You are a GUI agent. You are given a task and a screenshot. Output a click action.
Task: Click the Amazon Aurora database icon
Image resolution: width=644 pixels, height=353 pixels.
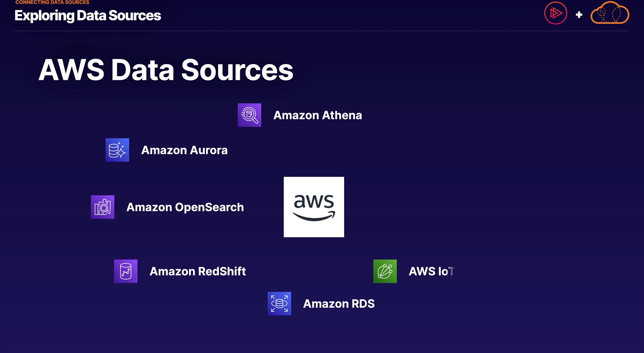pyautogui.click(x=117, y=150)
